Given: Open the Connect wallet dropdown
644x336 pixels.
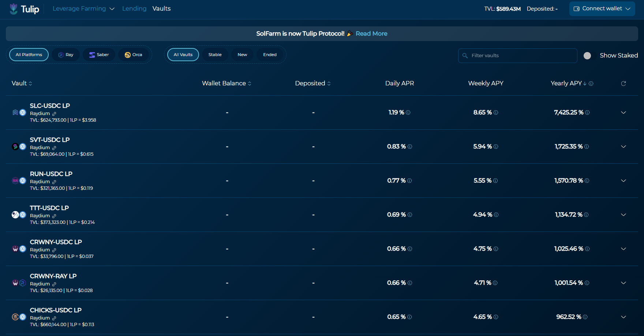Looking at the screenshot, I should click(x=602, y=8).
